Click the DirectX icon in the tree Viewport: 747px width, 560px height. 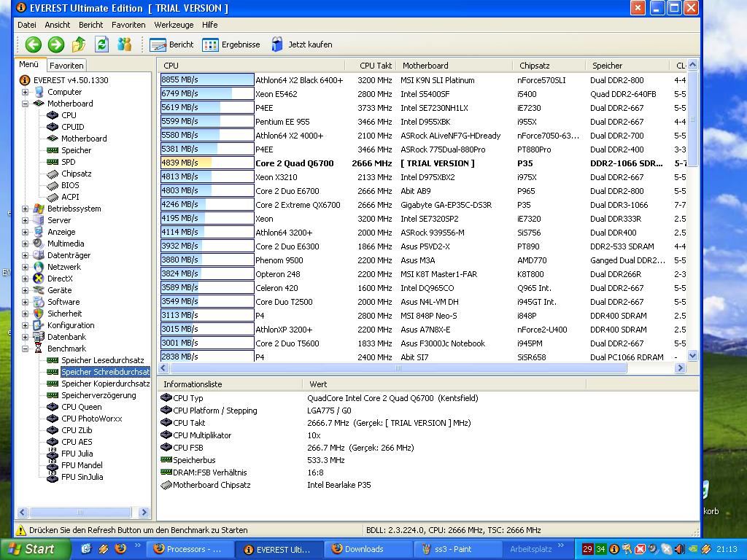(39, 279)
